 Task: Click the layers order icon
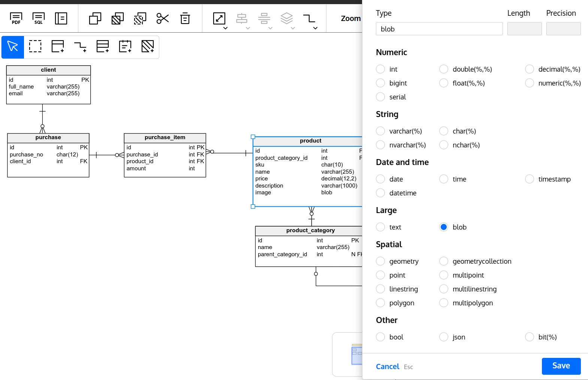287,18
